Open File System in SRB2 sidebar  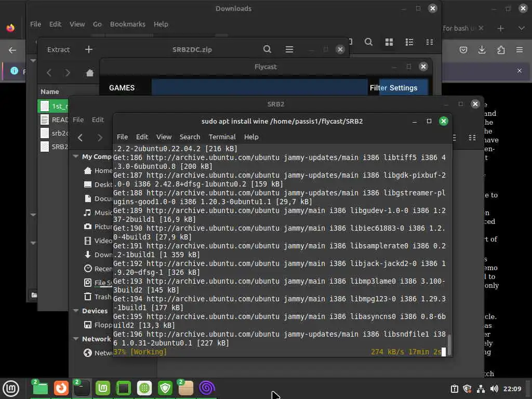[x=98, y=283]
